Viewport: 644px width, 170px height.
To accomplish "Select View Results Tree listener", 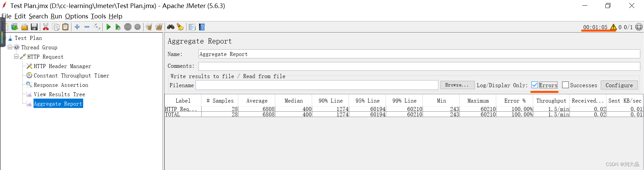I will click(59, 94).
